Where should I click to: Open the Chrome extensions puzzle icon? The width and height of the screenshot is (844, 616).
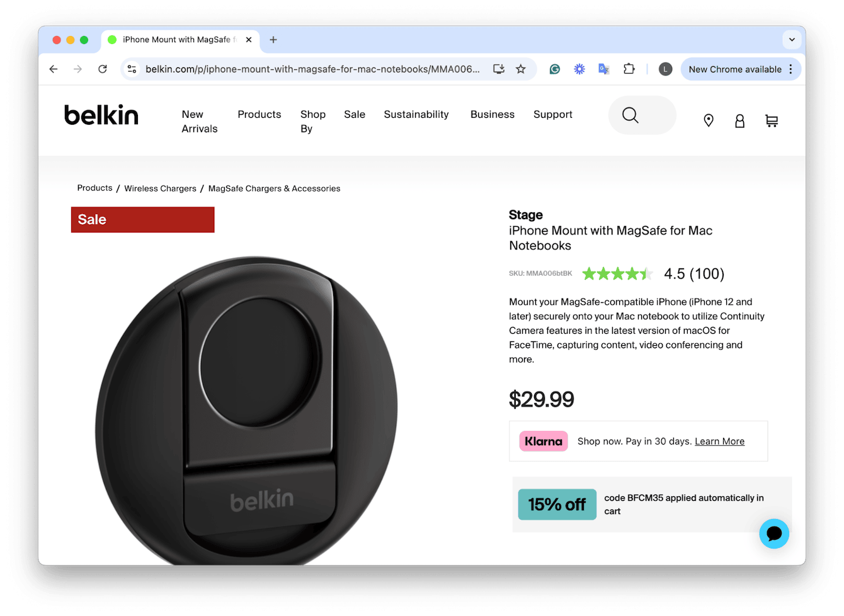(x=629, y=69)
